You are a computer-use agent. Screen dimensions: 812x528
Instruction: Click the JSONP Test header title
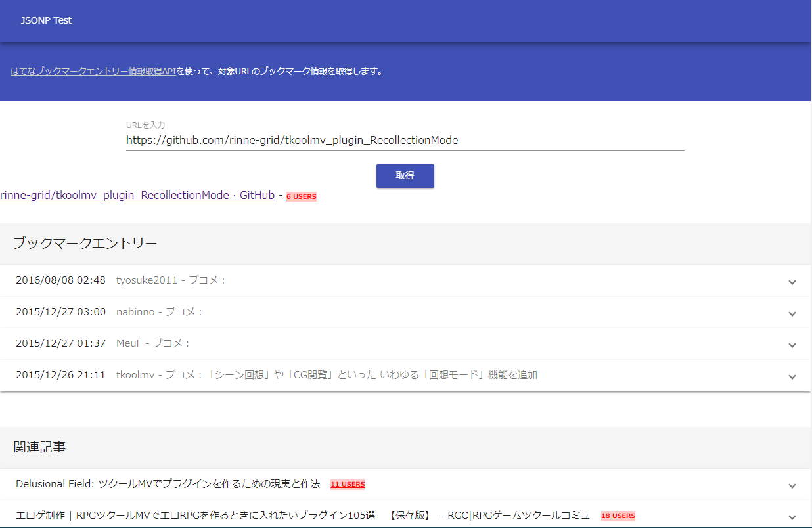(46, 20)
